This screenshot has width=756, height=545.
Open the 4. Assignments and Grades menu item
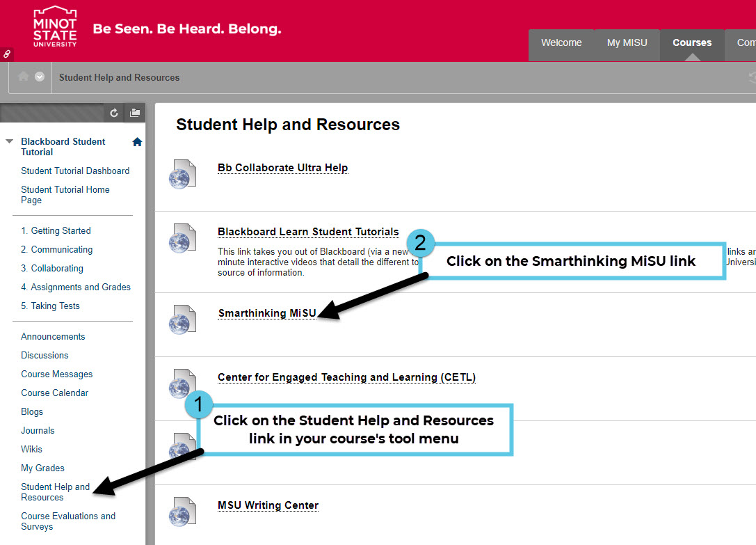tap(75, 287)
